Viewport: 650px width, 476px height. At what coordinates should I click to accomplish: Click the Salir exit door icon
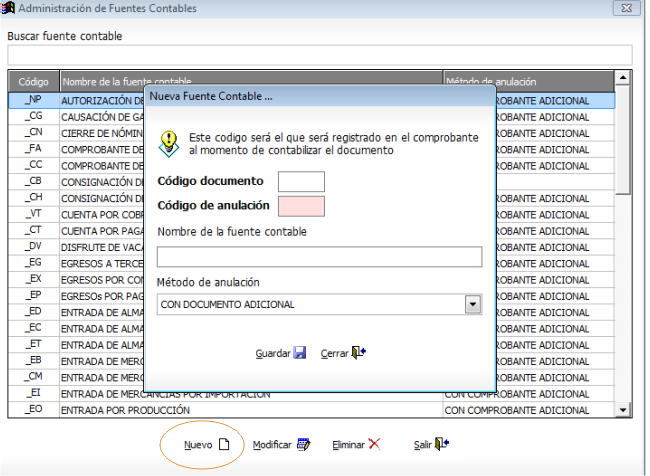[x=441, y=444]
